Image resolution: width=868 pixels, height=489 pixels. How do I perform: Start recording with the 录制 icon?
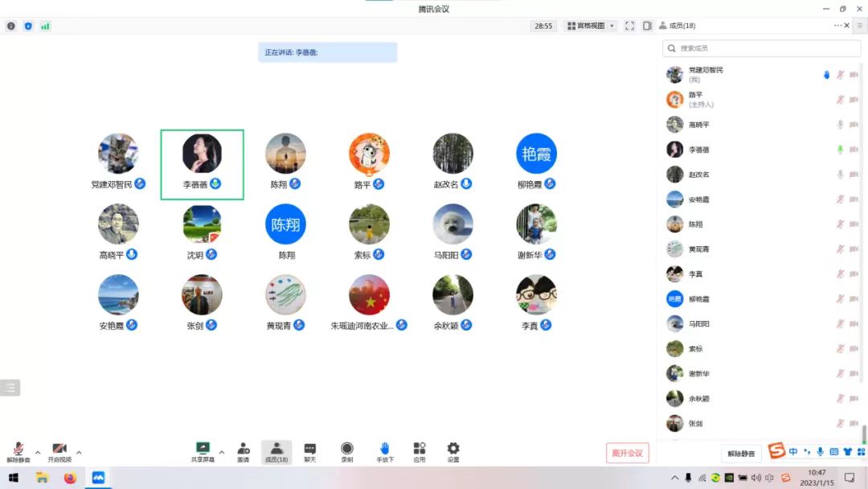point(346,451)
